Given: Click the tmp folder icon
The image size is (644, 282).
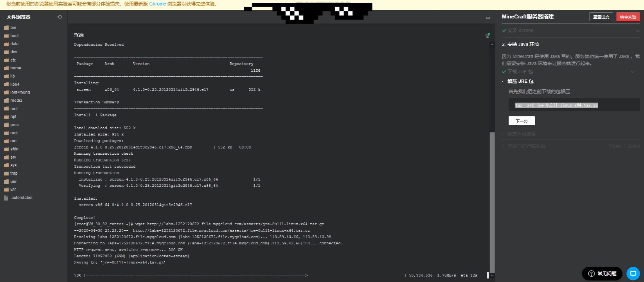Looking at the screenshot, I should click(x=6, y=174).
